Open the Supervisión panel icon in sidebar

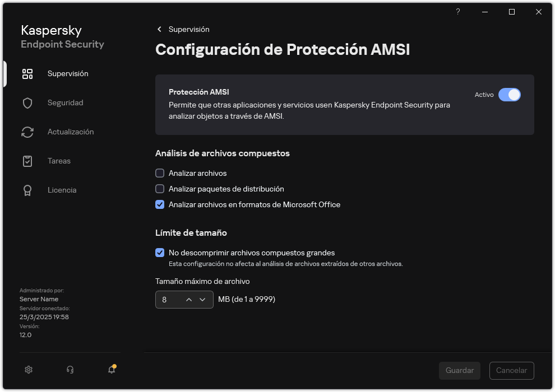coord(27,73)
